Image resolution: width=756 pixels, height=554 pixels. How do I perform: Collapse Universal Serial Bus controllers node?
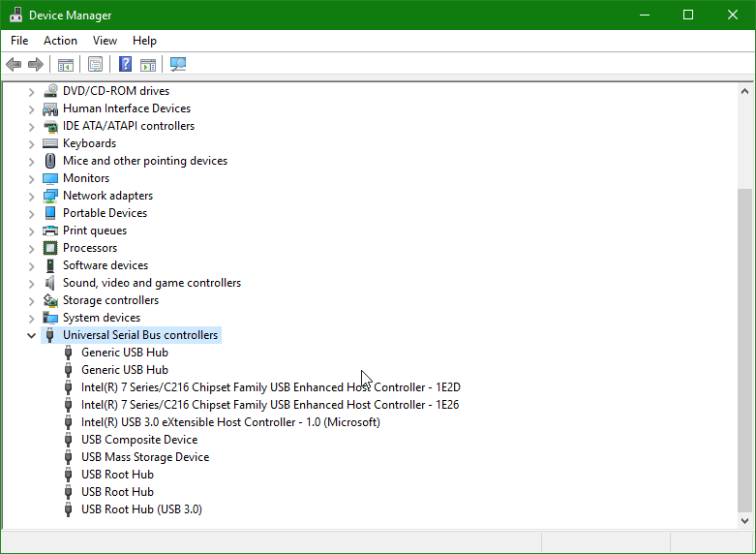[x=31, y=335]
